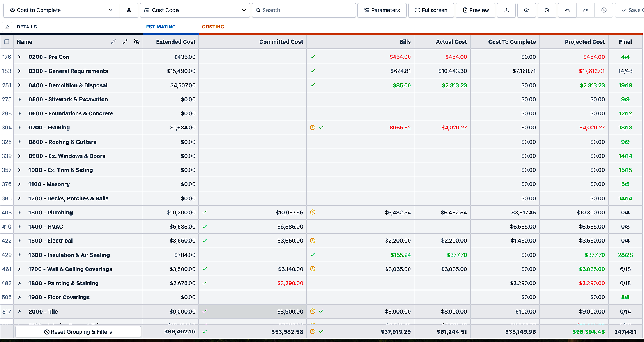Click the Parameters button
This screenshot has height=342, width=644.
tap(382, 10)
